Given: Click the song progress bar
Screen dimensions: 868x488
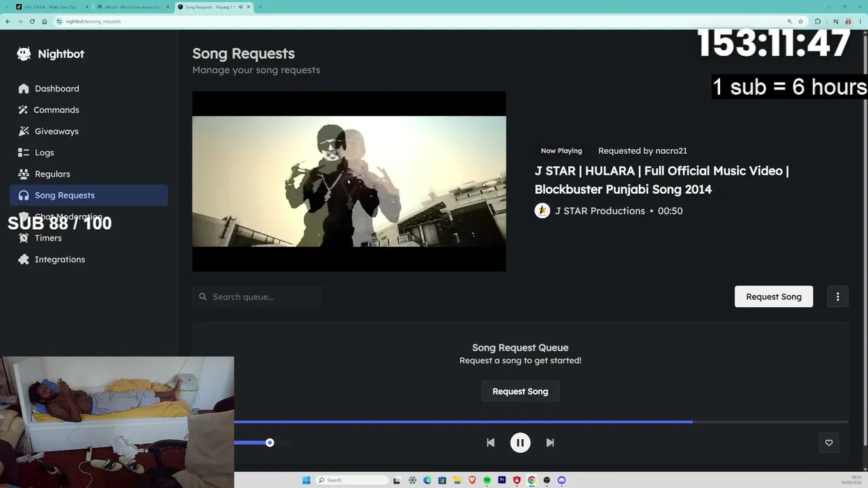Looking at the screenshot, I should [541, 422].
